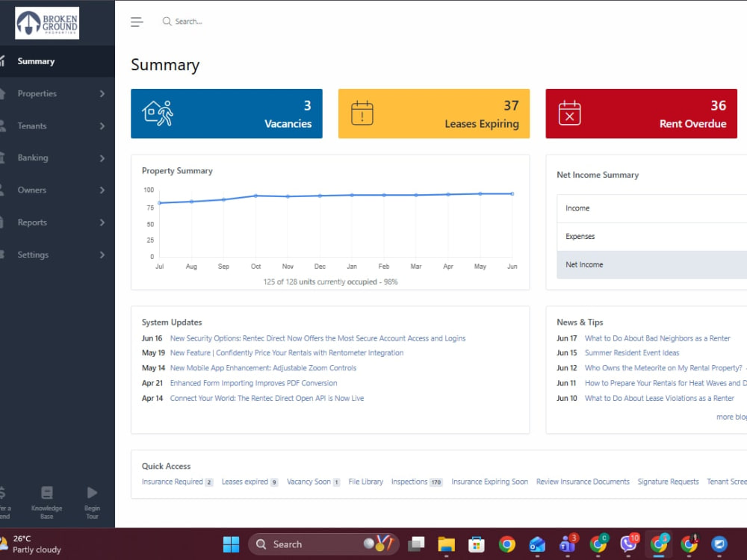747x560 pixels.
Task: Expand the Owners sidebar menu chevron
Action: click(102, 190)
